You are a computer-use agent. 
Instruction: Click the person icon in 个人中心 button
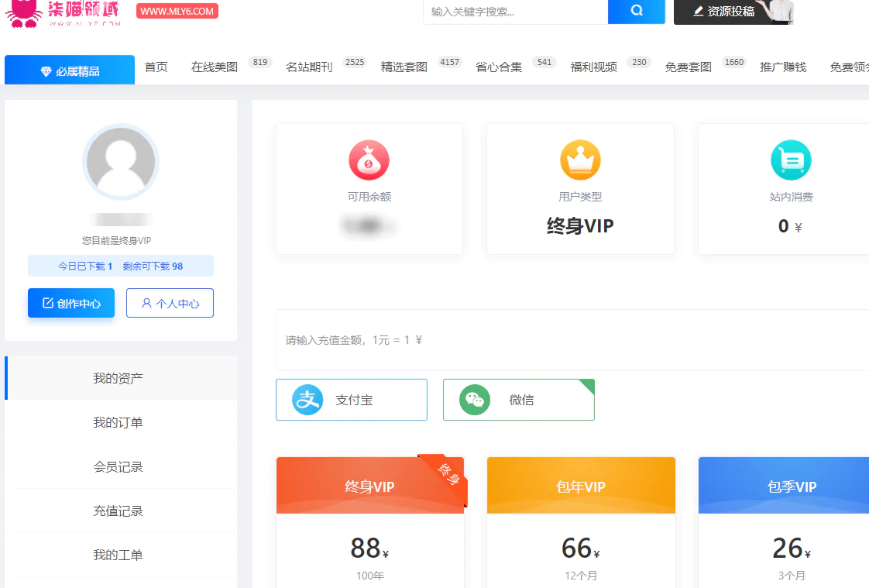click(146, 303)
